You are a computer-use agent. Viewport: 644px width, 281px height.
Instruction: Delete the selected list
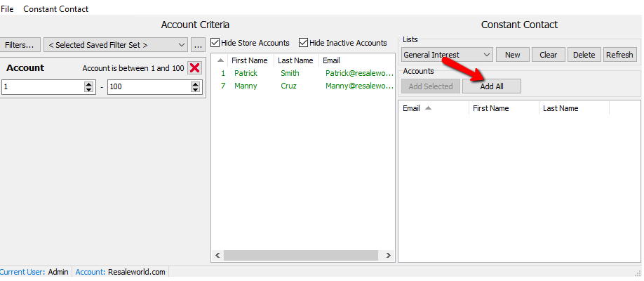click(584, 55)
